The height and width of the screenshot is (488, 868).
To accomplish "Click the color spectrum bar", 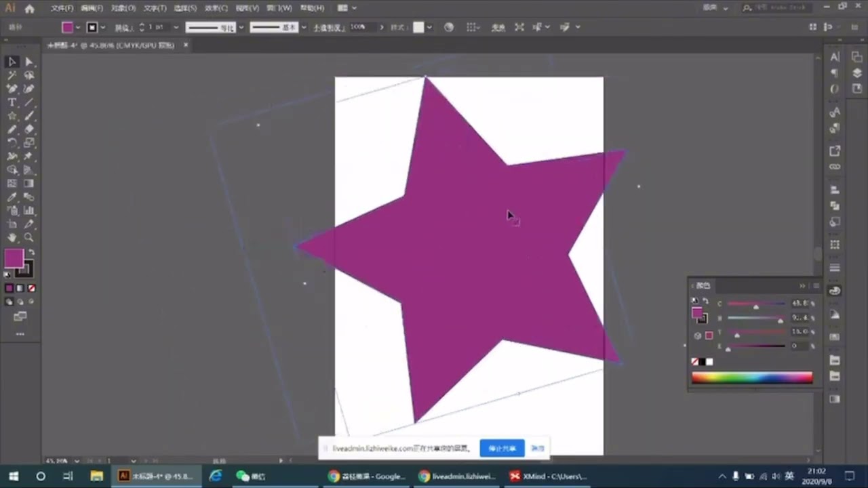I will pyautogui.click(x=751, y=378).
